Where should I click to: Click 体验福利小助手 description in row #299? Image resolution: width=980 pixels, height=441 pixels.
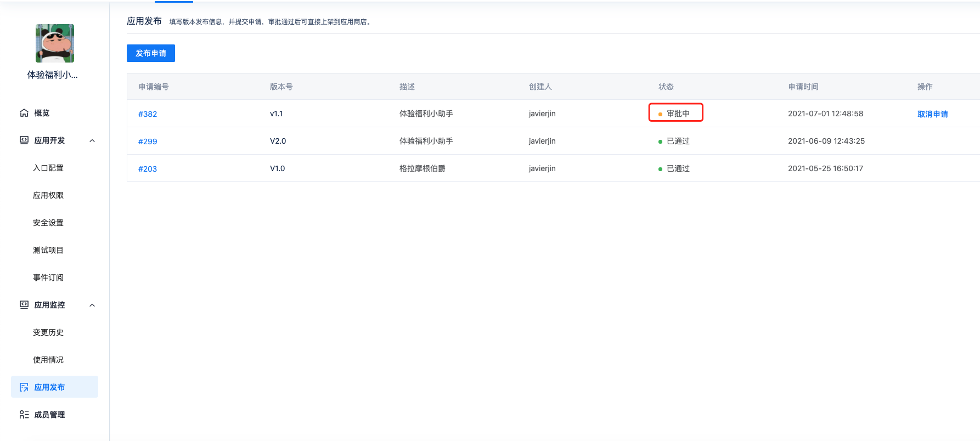(426, 141)
